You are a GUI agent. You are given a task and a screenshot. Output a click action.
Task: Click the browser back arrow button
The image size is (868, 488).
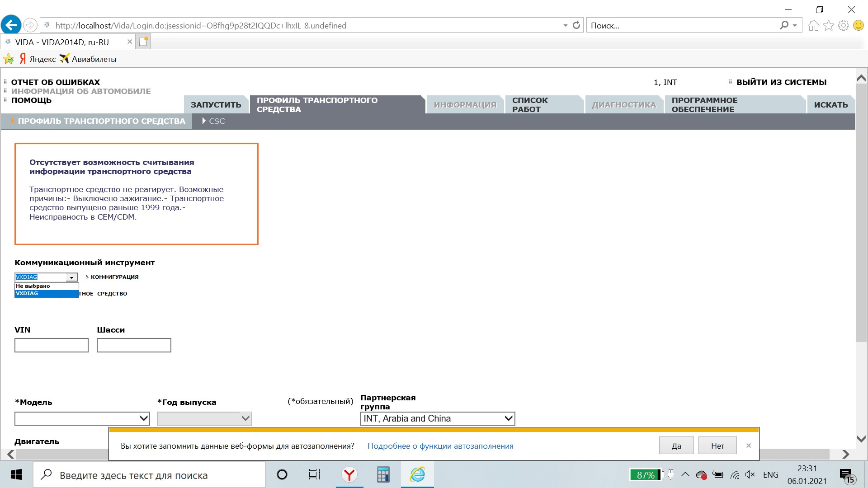pos(11,25)
